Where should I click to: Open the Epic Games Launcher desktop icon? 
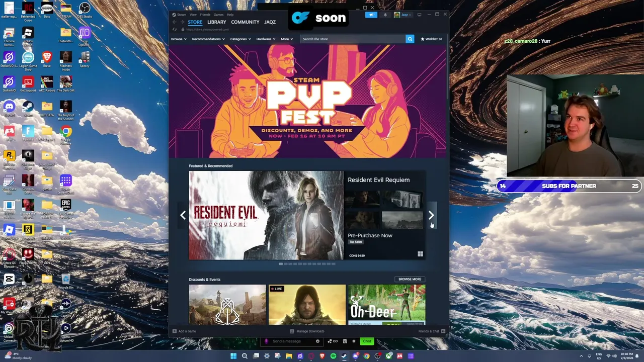click(66, 209)
